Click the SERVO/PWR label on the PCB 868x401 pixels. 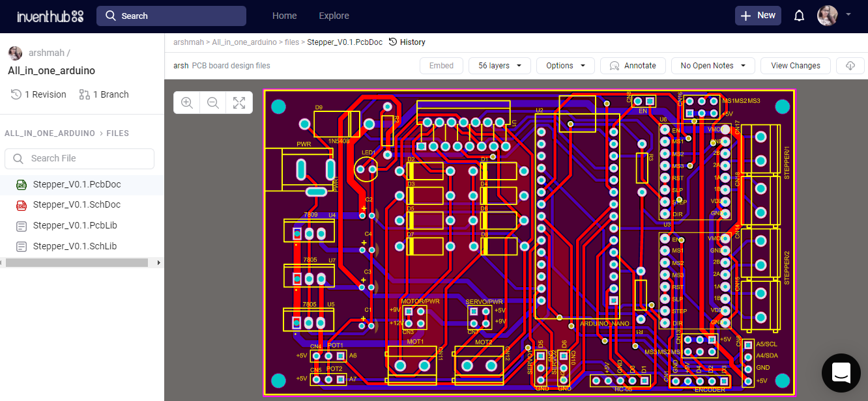pos(484,302)
